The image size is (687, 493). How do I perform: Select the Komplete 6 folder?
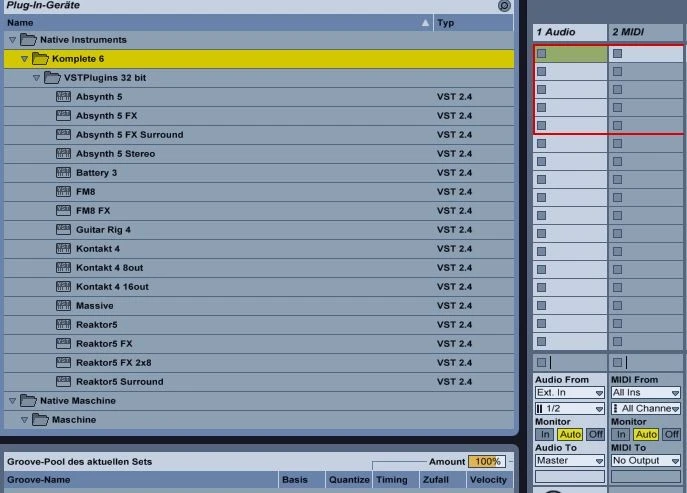point(78,59)
